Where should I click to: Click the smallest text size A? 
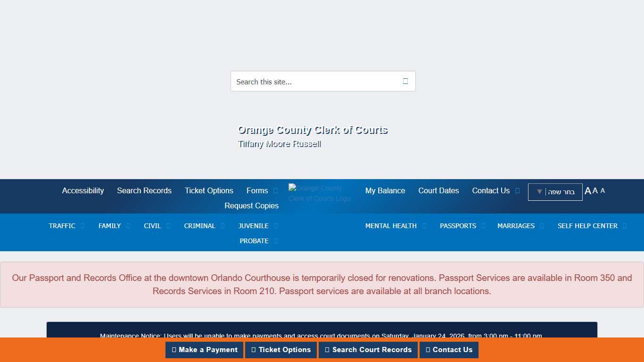pyautogui.click(x=603, y=190)
